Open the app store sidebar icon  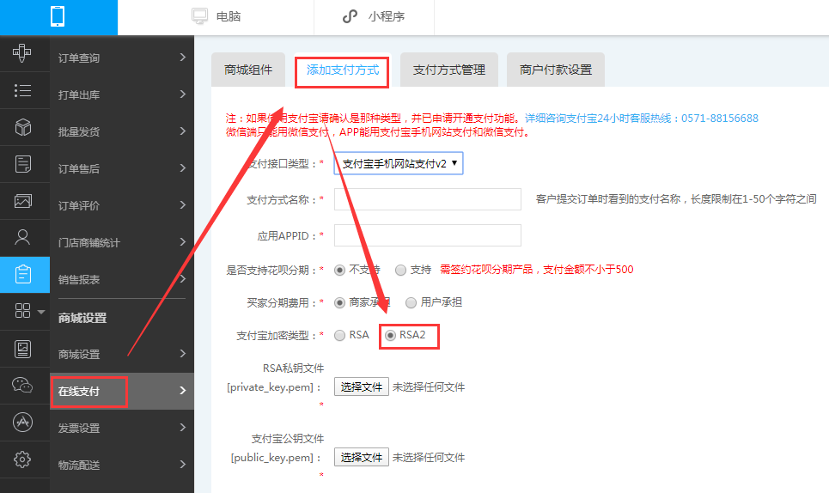tap(22, 422)
